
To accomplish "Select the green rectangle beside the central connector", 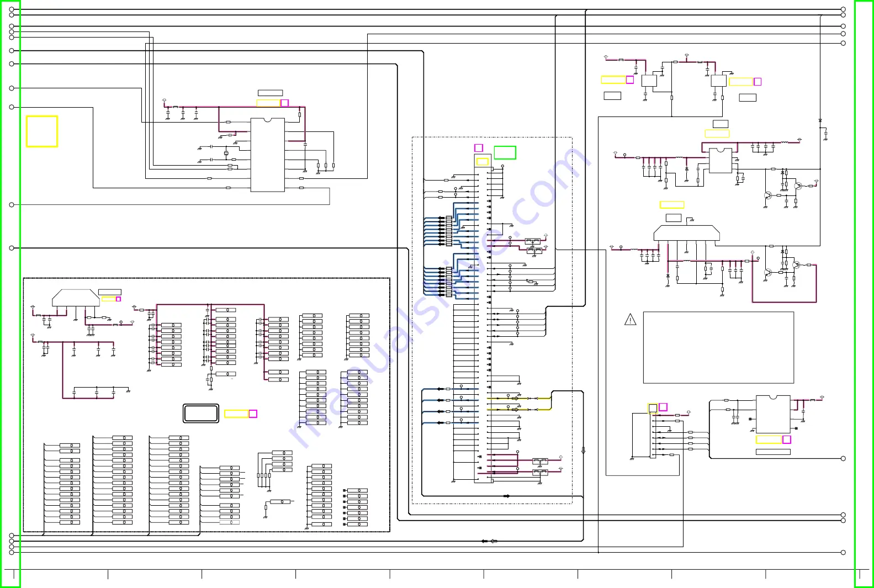I will 505,152.
